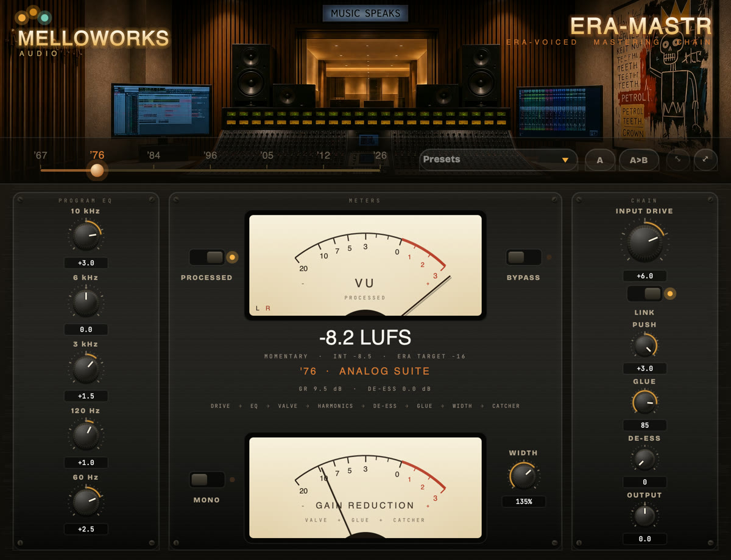Click the MUSIC SPEAKS sign
The image size is (731, 560).
click(365, 13)
